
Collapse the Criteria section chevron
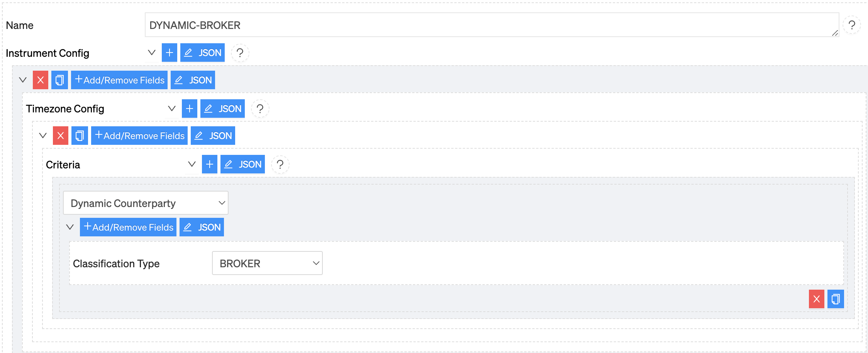point(192,164)
